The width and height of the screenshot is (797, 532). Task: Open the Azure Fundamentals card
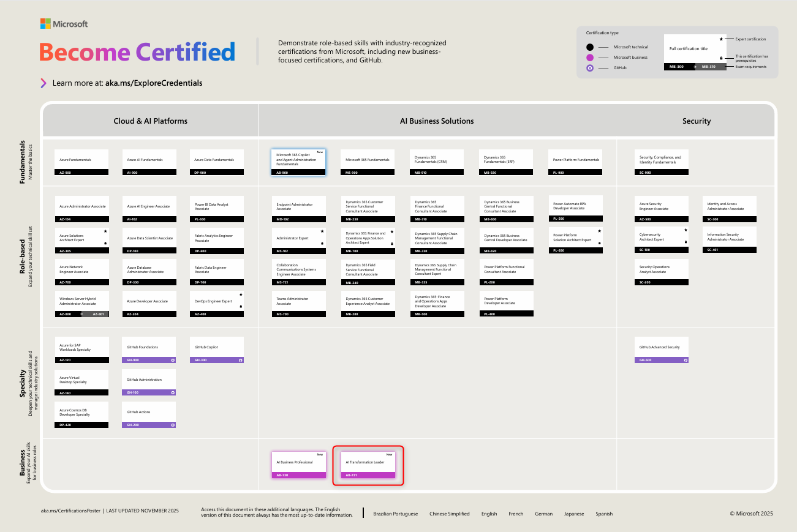pos(81,162)
